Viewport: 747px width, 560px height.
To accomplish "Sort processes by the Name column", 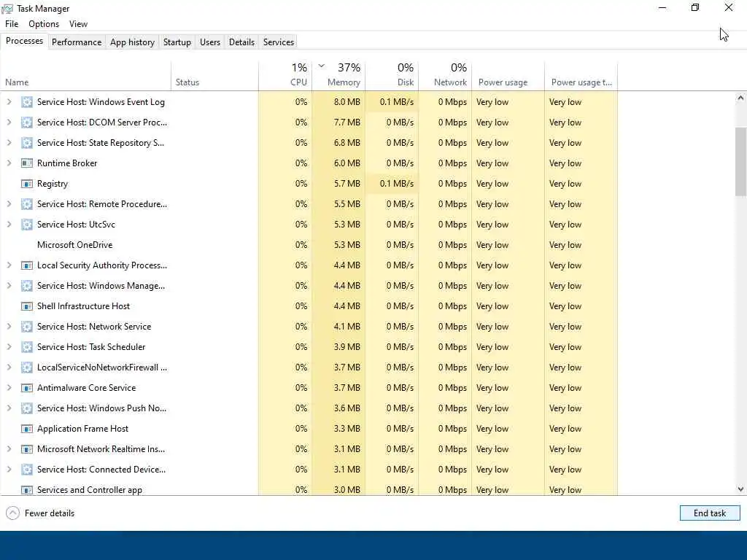I will point(86,76).
